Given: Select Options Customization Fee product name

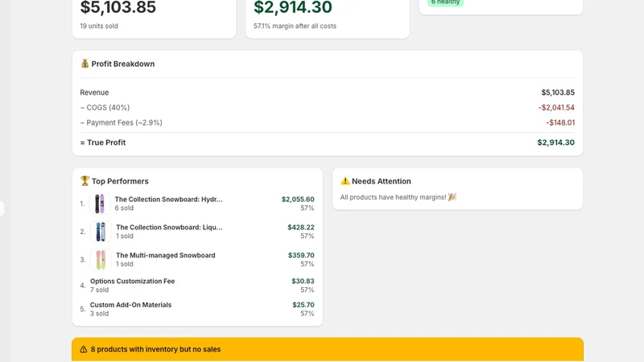Looking at the screenshot, I should [x=132, y=281].
